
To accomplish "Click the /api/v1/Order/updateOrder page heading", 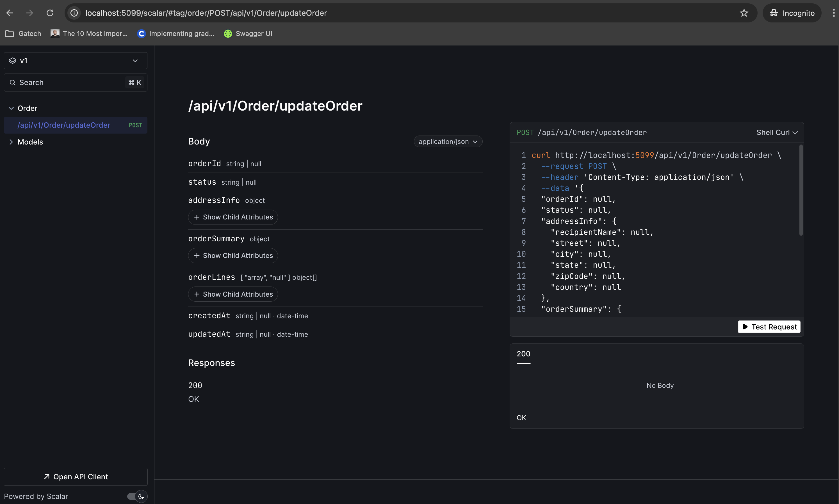I will tap(275, 106).
